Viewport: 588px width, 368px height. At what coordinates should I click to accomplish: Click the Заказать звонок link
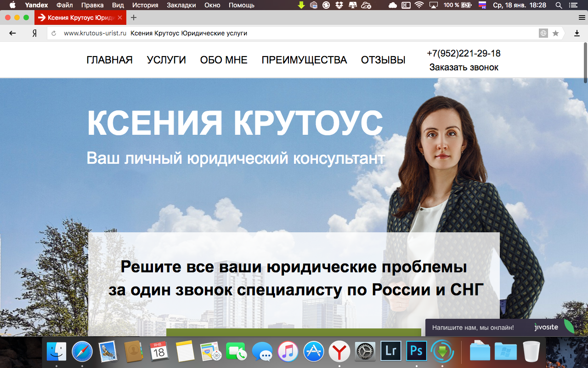pyautogui.click(x=464, y=67)
